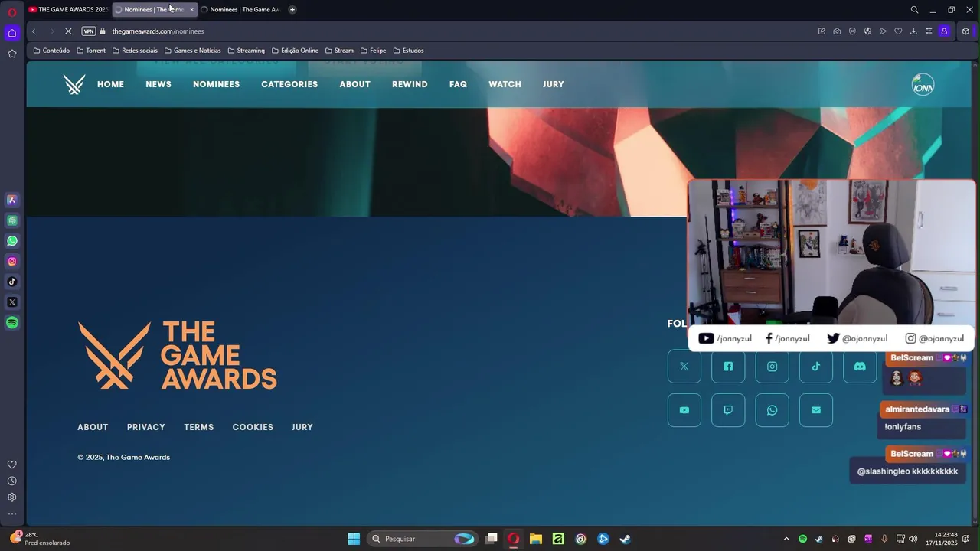Screen dimensions: 980x551
Task: Click heart icon in address bar
Action: (x=898, y=31)
